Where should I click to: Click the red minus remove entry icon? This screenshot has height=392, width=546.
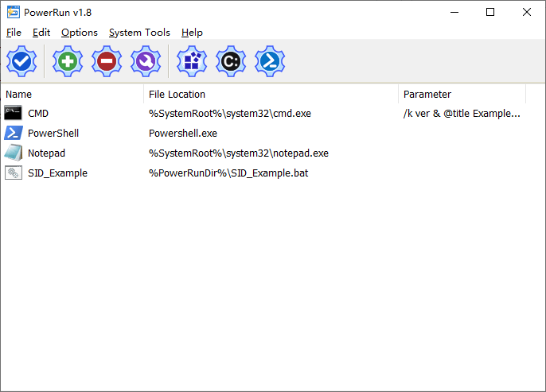[x=107, y=60]
